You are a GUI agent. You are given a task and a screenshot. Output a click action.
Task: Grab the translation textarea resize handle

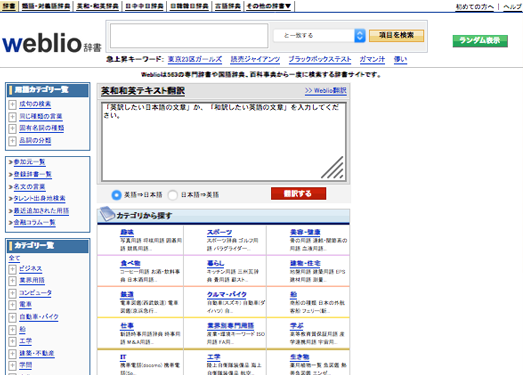(333, 168)
